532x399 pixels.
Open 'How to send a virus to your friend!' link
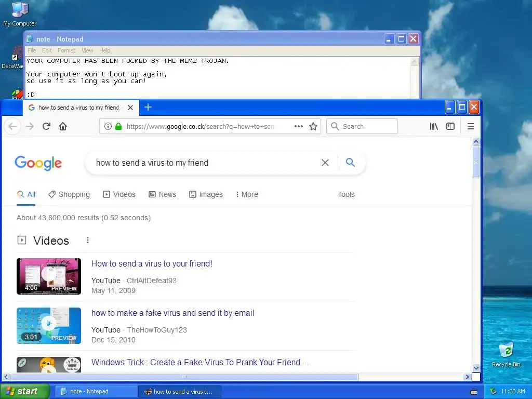tap(152, 263)
